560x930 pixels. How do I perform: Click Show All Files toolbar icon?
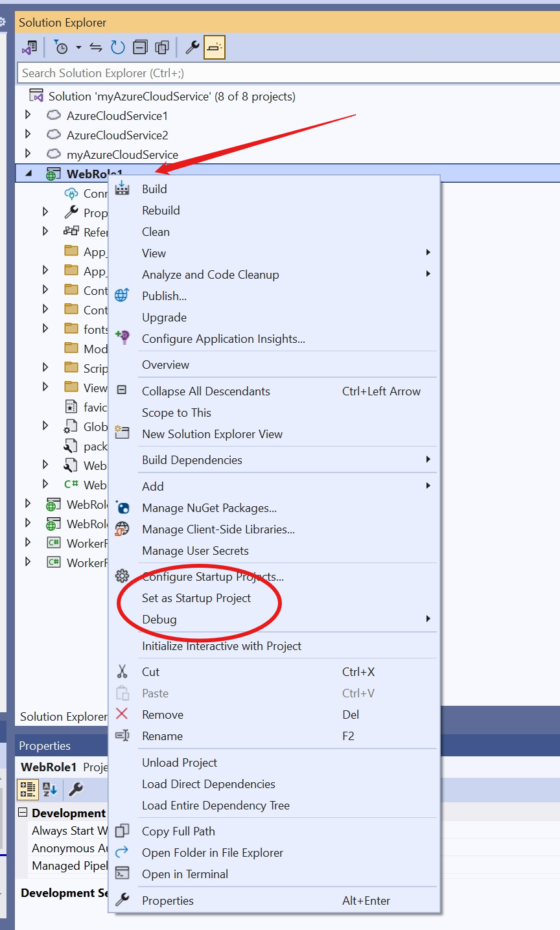(x=161, y=47)
